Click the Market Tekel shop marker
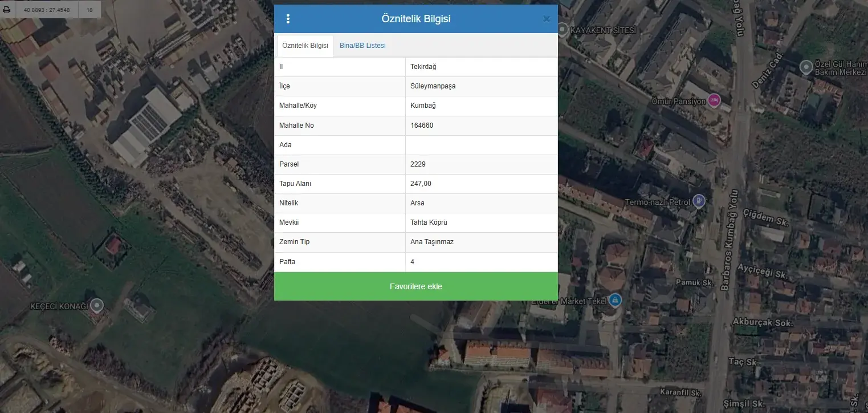This screenshot has height=413, width=868. point(614,300)
